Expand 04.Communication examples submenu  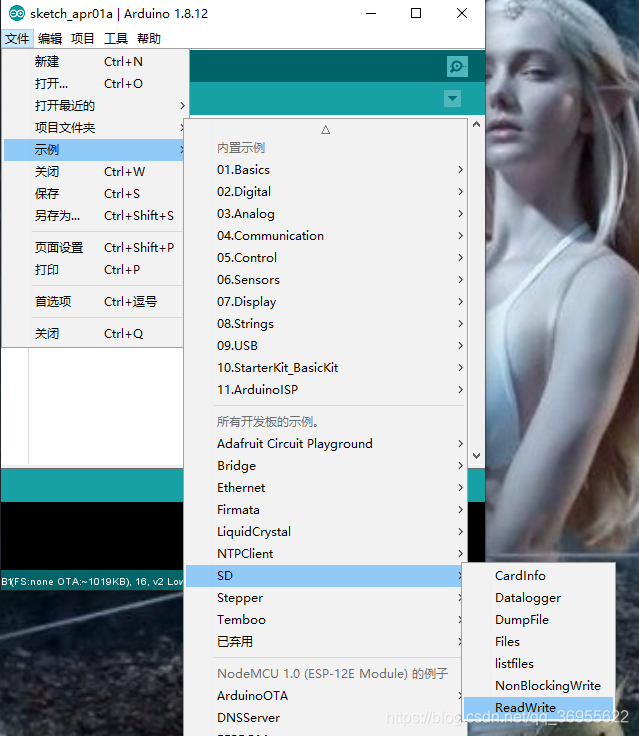pos(326,236)
